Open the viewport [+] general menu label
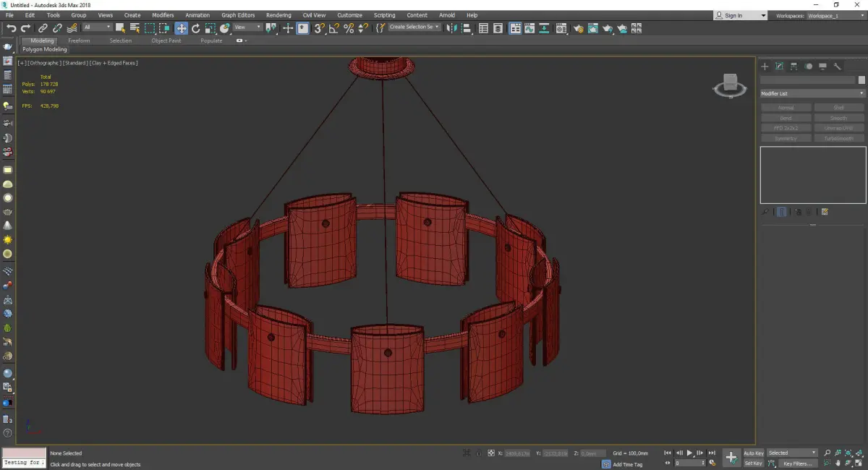The height and width of the screenshot is (470, 868). pos(22,63)
